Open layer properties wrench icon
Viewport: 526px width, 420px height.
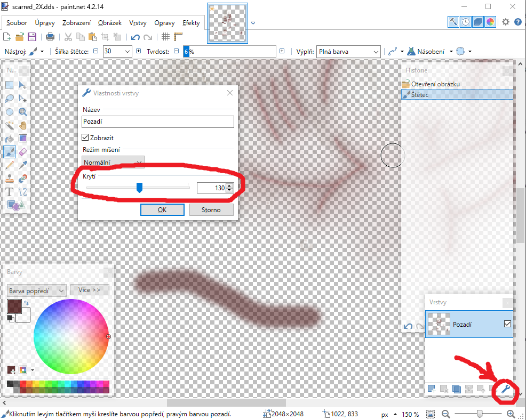click(505, 389)
